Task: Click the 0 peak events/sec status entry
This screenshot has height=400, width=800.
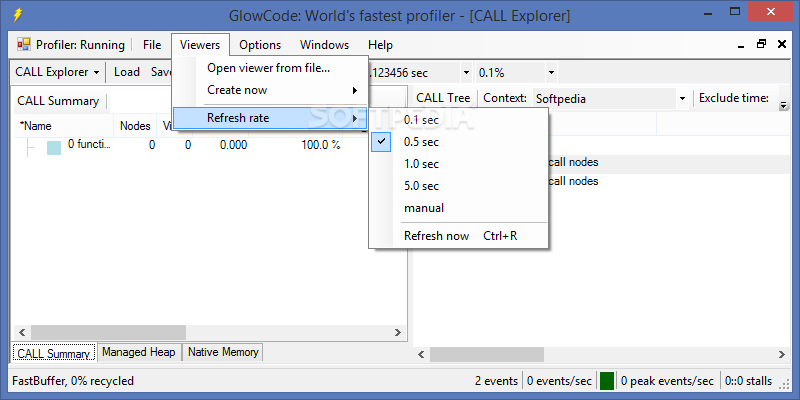Action: (x=667, y=381)
